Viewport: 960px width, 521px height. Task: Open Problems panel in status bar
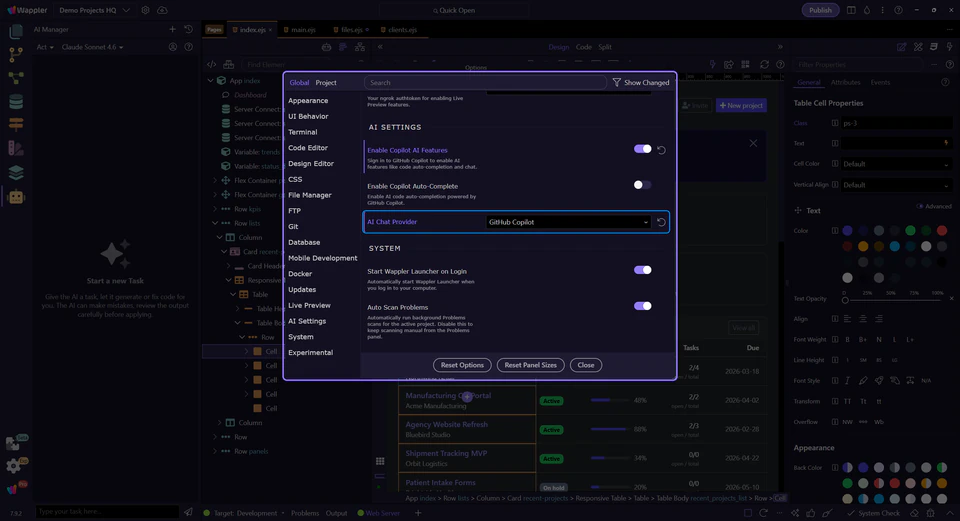click(305, 513)
